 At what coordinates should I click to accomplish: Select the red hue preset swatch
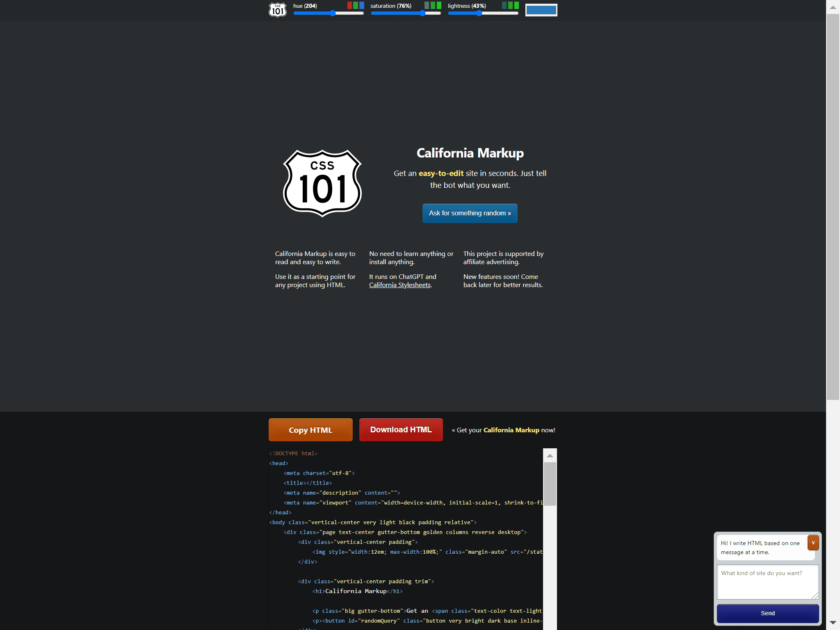(349, 5)
